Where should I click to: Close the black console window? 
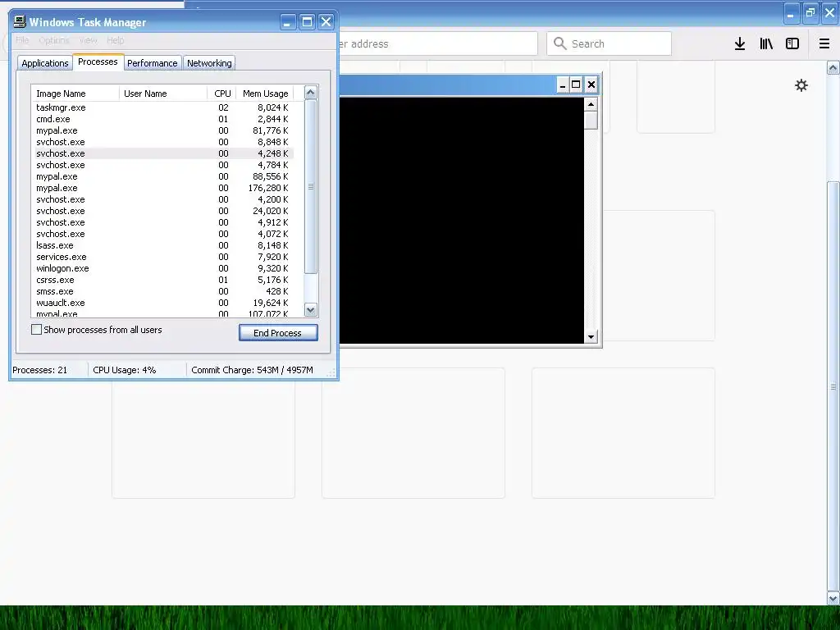[x=591, y=84]
